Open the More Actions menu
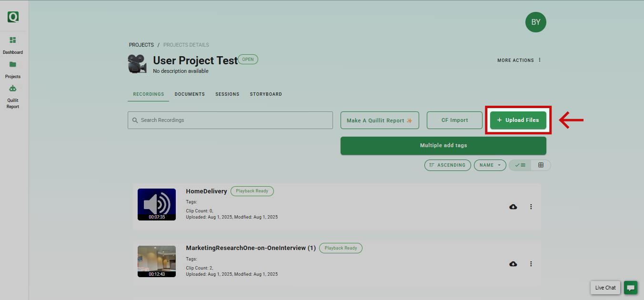Screen dimensions: 644x300 519,60
